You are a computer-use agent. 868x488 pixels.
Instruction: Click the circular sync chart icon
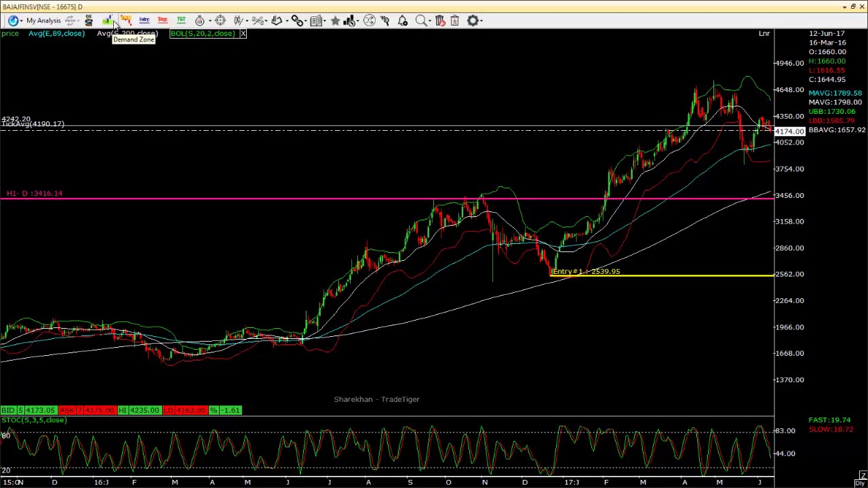[369, 20]
